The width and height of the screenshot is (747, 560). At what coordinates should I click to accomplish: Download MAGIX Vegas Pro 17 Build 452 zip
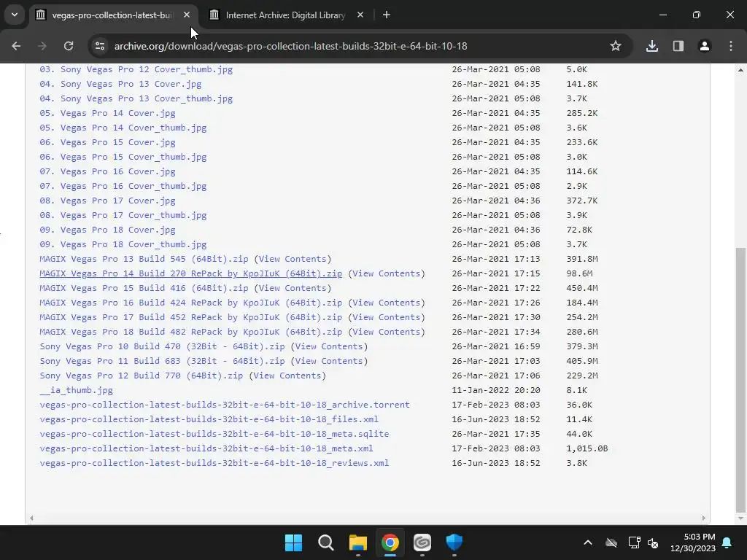click(x=190, y=318)
